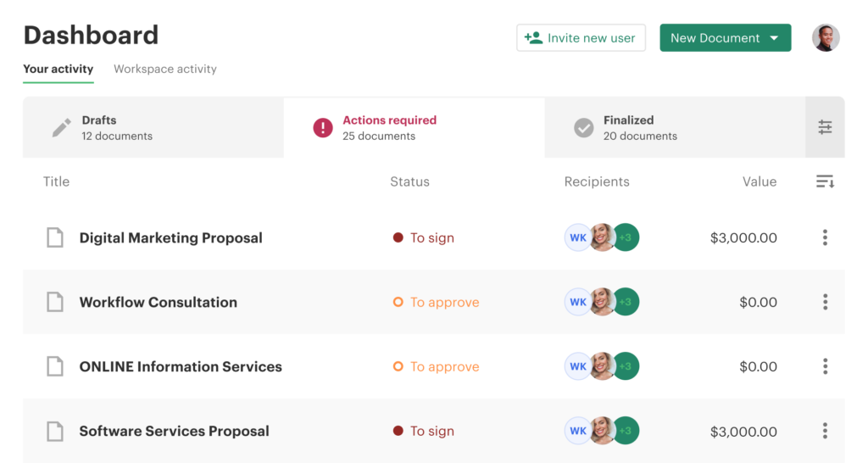This screenshot has width=868, height=463.
Task: Open the filter settings sliders icon
Action: (825, 127)
